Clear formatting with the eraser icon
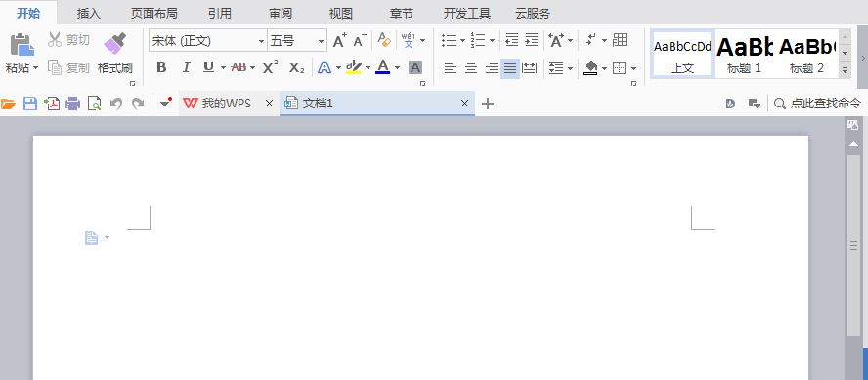 [x=384, y=40]
